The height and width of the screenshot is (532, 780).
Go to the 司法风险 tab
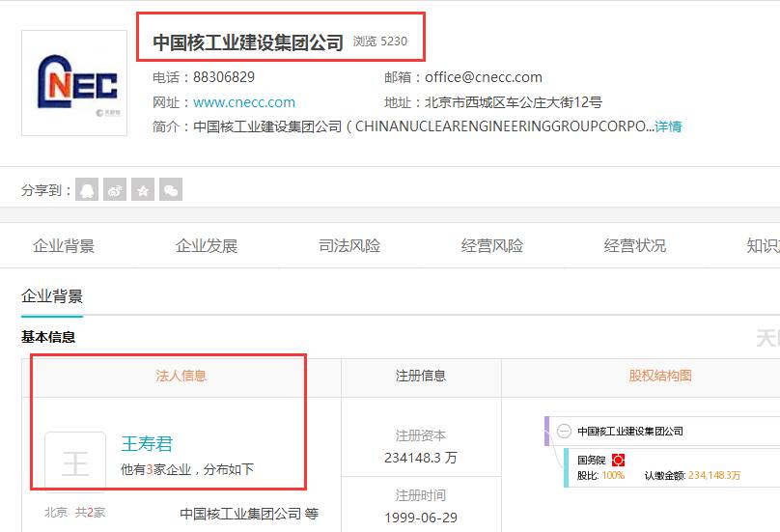pos(349,245)
